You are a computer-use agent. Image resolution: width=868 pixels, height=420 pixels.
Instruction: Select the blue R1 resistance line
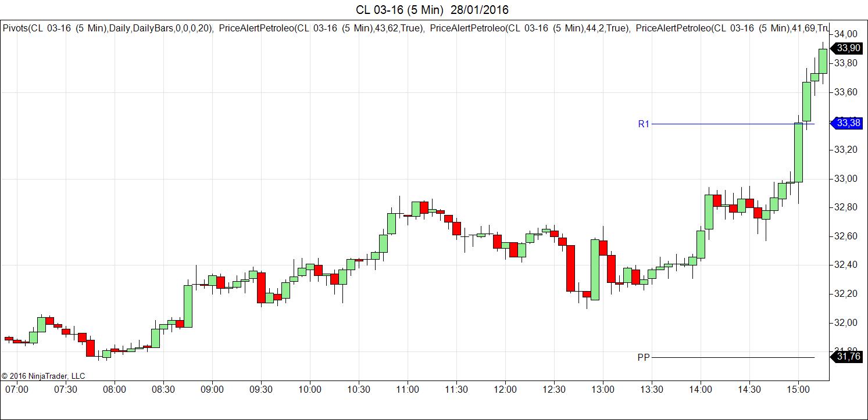pos(733,124)
